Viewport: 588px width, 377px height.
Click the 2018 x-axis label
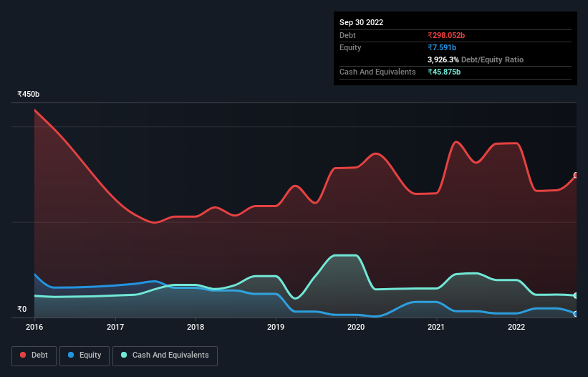point(196,327)
